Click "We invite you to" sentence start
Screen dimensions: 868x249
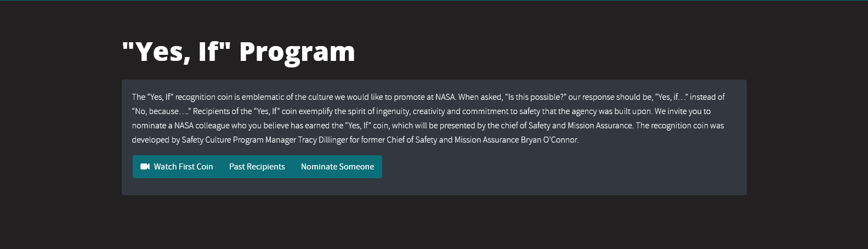click(x=683, y=111)
